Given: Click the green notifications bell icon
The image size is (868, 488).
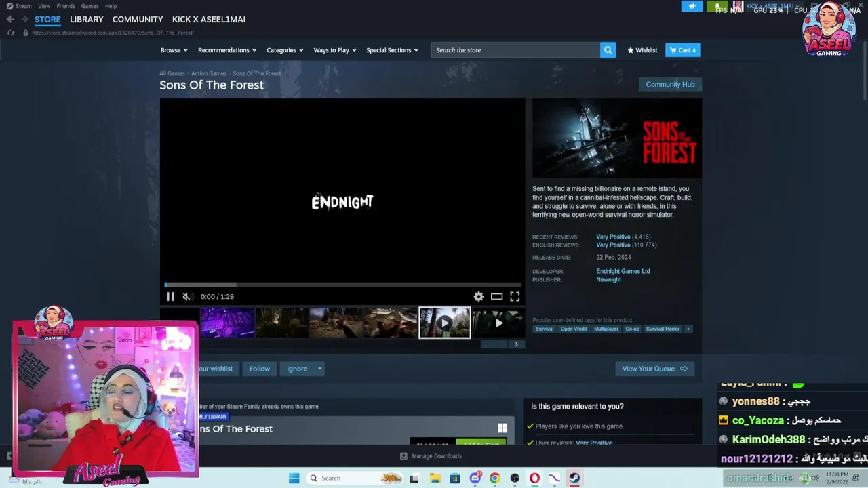Looking at the screenshot, I should [x=717, y=7].
